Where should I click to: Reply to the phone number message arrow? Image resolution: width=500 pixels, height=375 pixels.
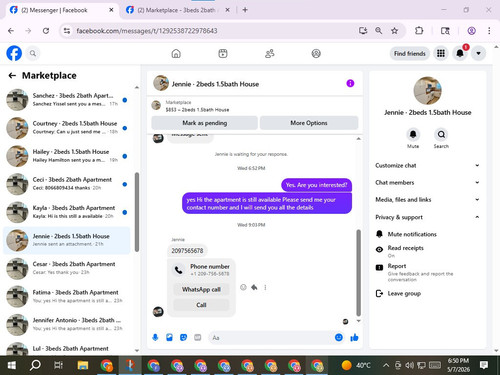click(254, 287)
